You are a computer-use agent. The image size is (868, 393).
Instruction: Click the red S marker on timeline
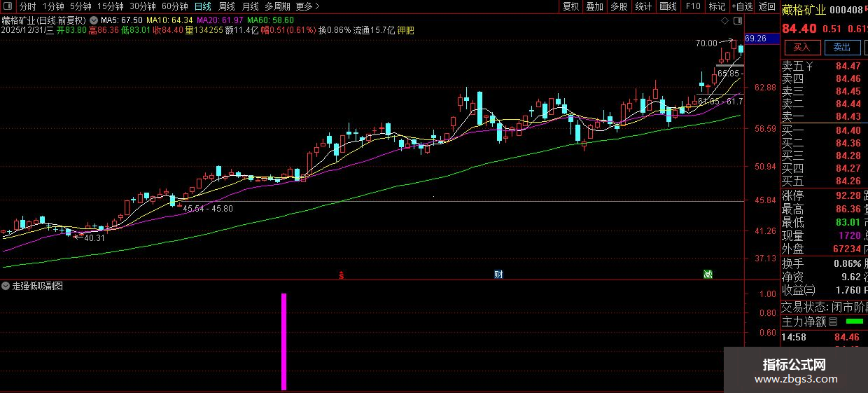pos(342,275)
